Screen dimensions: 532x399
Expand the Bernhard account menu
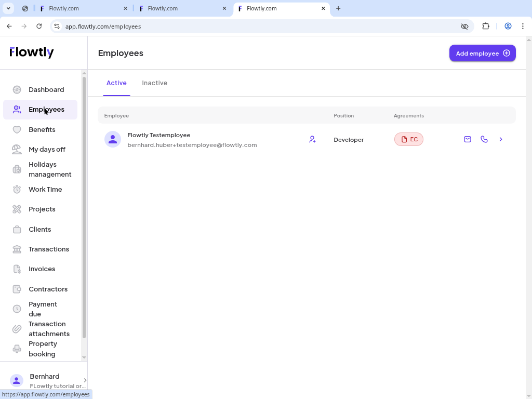click(x=85, y=380)
